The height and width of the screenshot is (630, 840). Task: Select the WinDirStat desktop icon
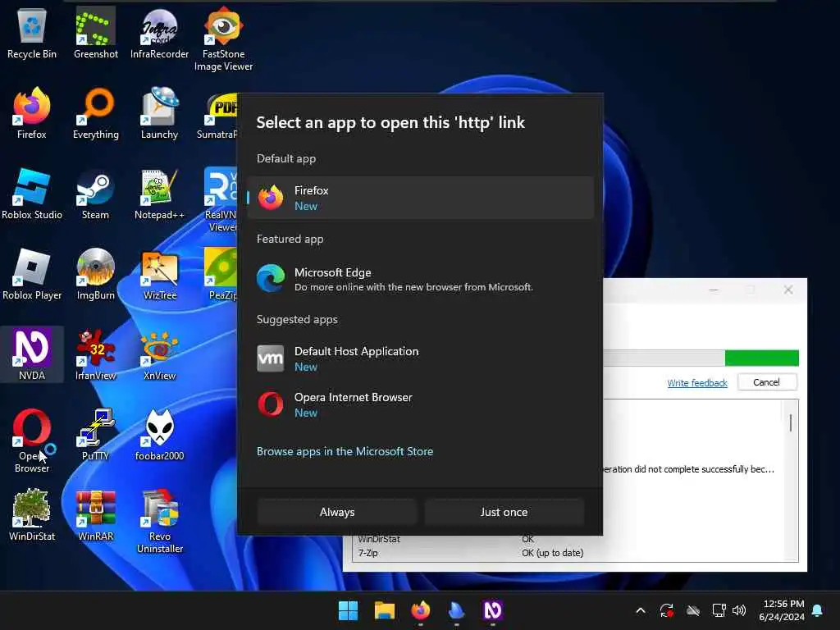[x=32, y=515]
